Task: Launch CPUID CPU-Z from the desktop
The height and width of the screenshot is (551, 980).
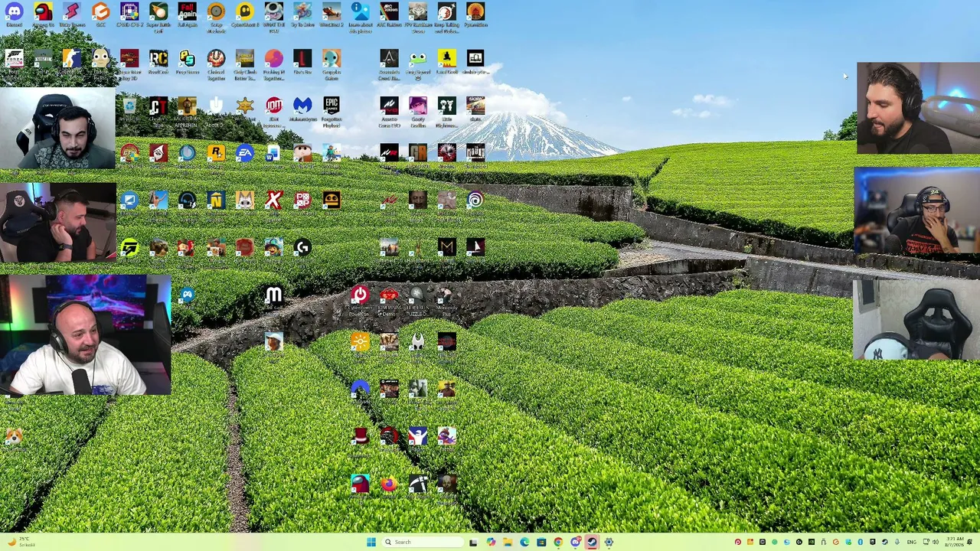Action: click(129, 15)
